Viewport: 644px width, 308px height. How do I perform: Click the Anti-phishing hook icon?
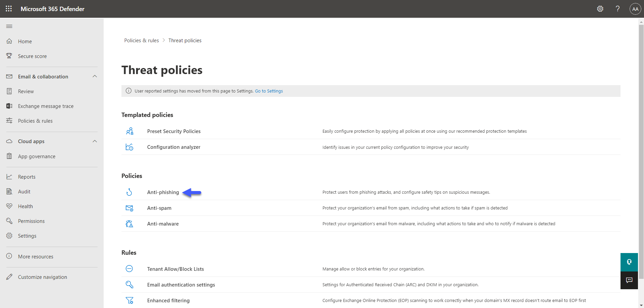click(129, 192)
